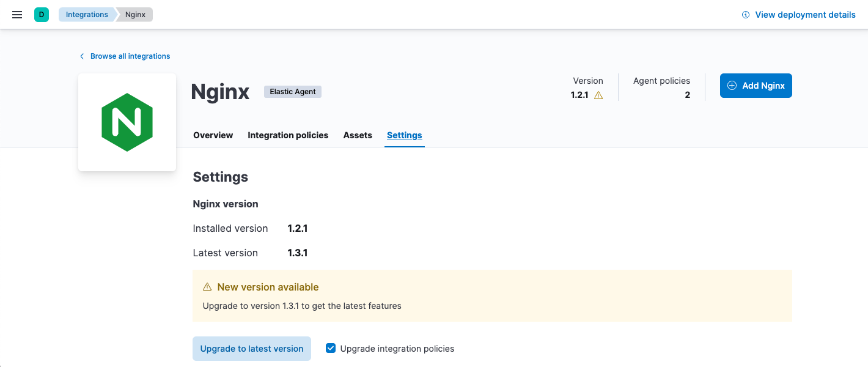Viewport: 868px width, 367px height.
Task: Click Upgrade to latest version
Action: pyautogui.click(x=251, y=348)
